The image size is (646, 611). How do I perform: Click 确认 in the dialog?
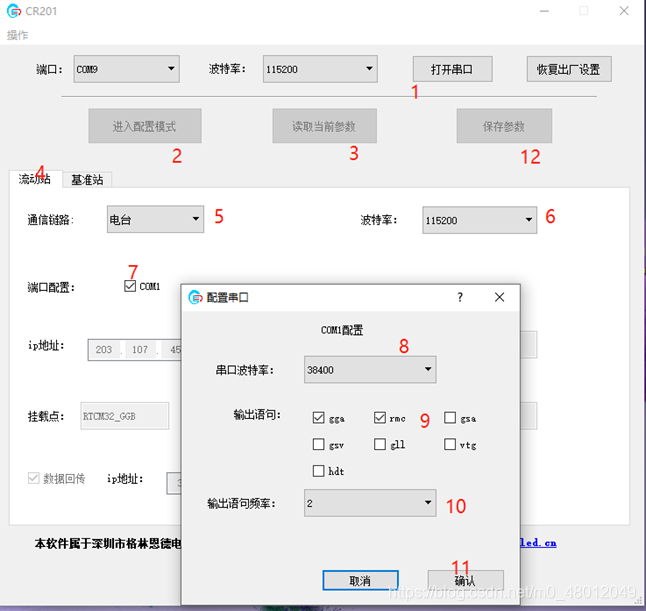[466, 581]
